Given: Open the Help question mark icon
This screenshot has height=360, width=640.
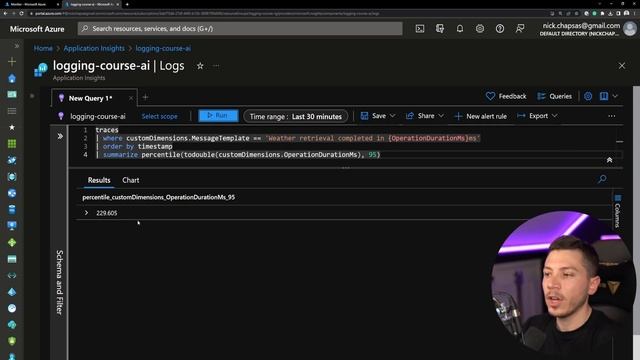Looking at the screenshot, I should [x=500, y=29].
